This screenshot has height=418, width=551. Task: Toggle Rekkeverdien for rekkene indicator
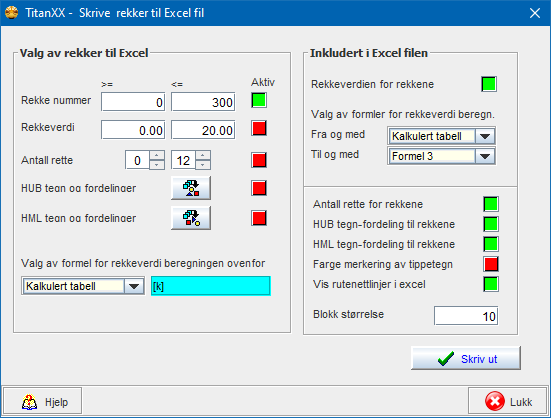[489, 84]
